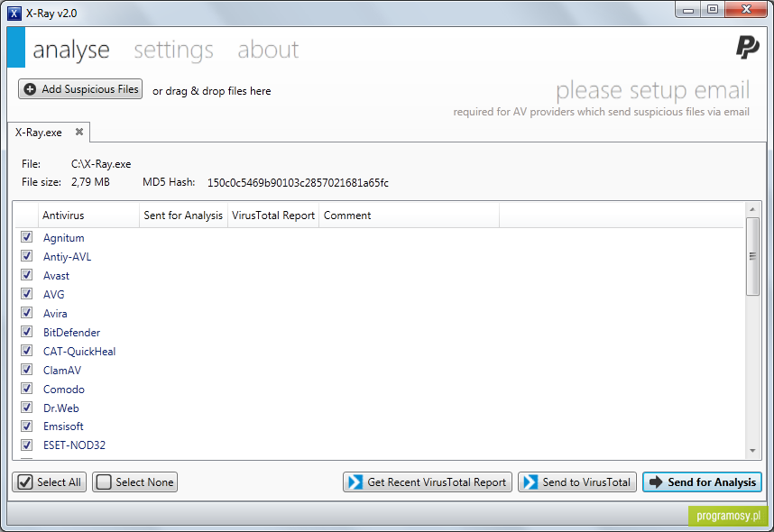The image size is (774, 532).
Task: Toggle the AVG checkbox
Action: coord(27,294)
